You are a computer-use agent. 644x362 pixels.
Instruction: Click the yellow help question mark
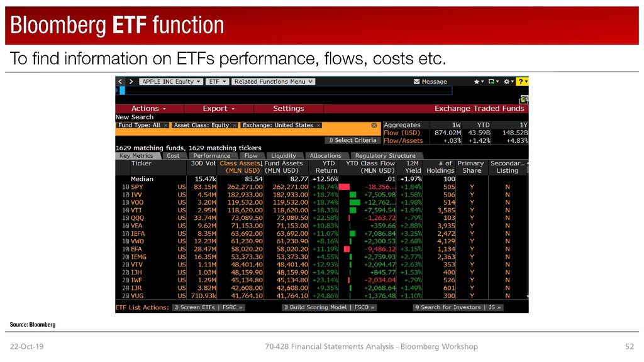[522, 82]
